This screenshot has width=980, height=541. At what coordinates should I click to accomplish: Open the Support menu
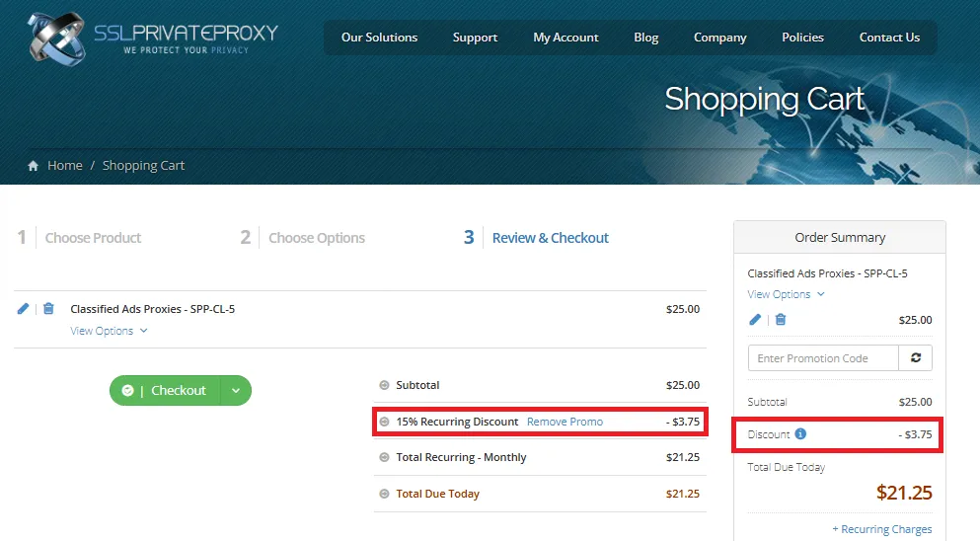475,38
